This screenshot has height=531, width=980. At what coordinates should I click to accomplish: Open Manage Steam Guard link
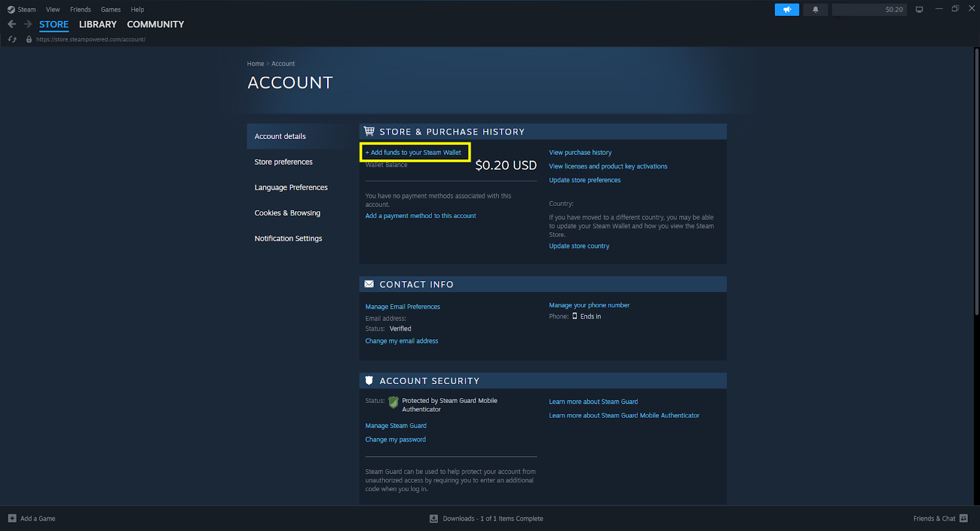point(396,426)
